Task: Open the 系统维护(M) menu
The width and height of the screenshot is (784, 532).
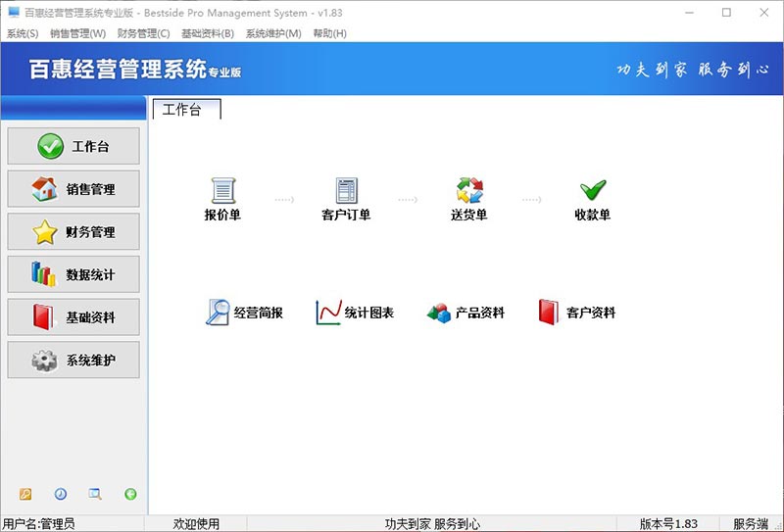Action: tap(273, 33)
